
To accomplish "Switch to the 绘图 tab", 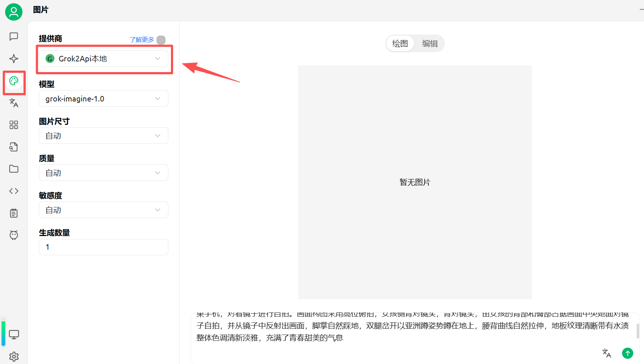I will tap(400, 44).
